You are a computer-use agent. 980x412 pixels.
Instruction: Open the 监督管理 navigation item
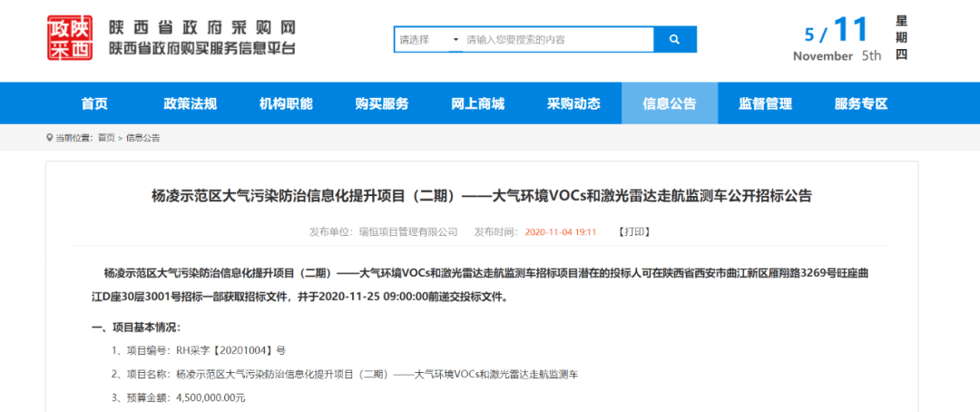click(x=765, y=103)
